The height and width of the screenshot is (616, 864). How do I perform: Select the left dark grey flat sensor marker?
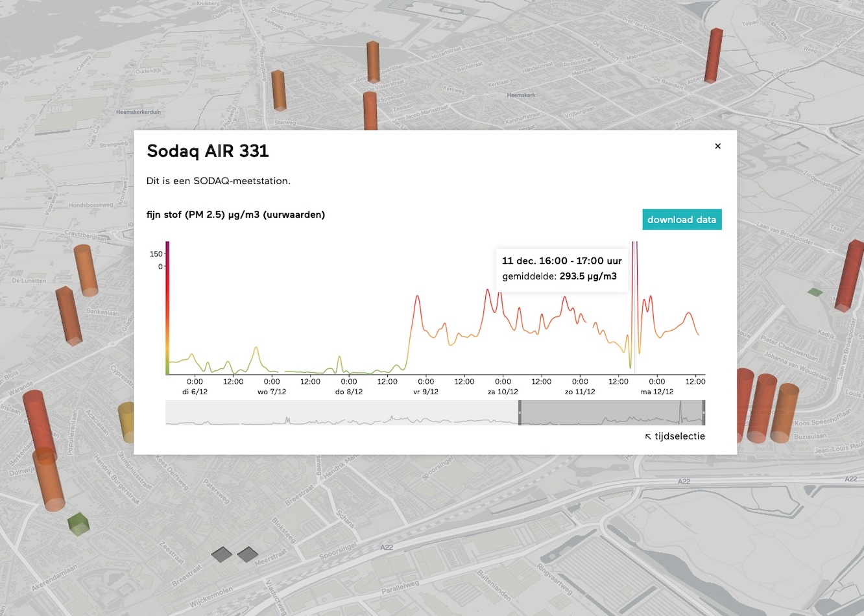(222, 554)
